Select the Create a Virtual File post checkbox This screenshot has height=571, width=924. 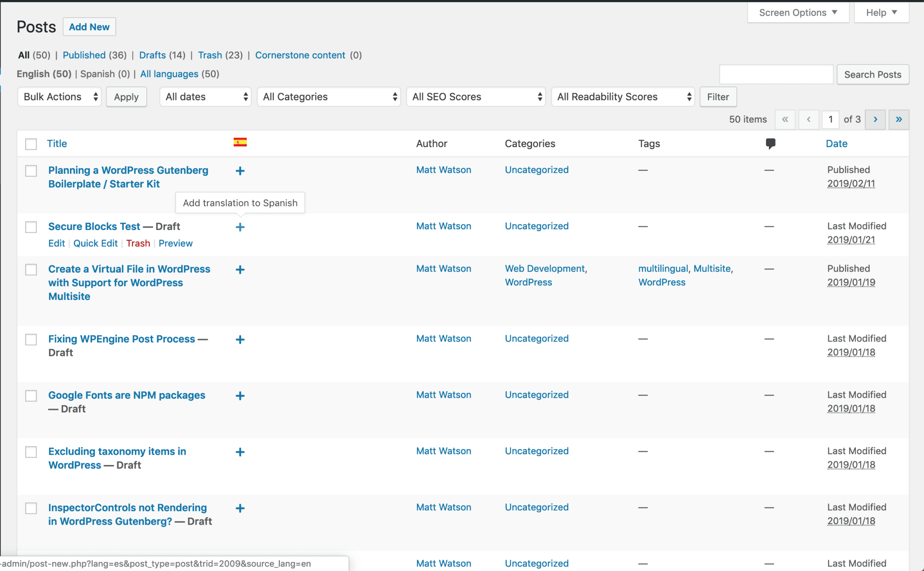31,270
